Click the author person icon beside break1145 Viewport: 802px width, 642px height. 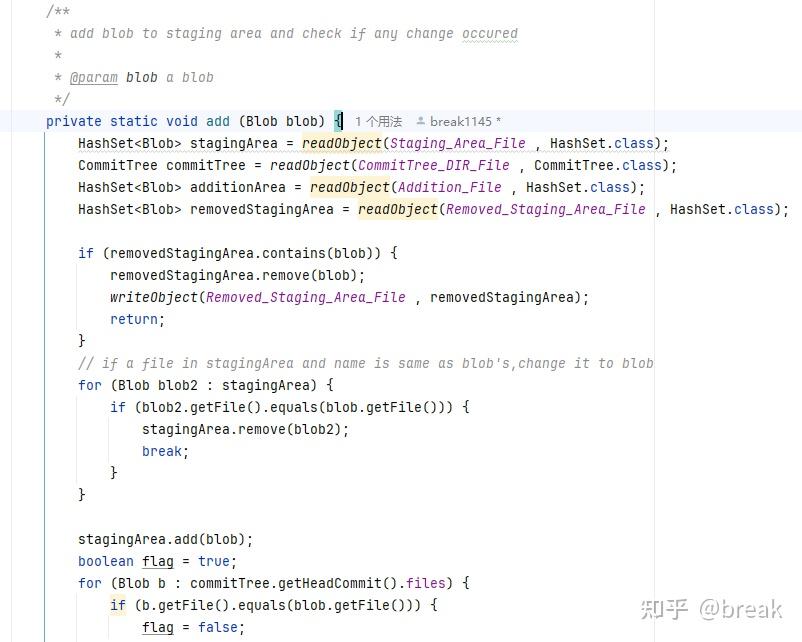[420, 122]
